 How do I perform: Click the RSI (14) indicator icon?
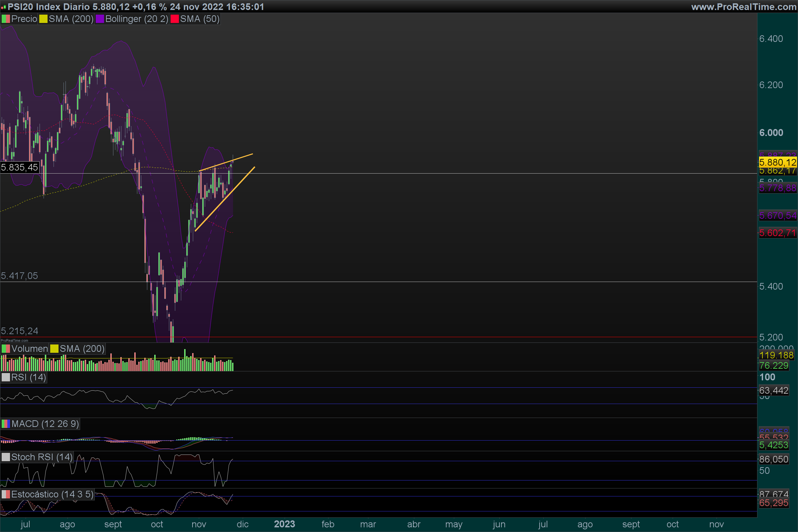(6, 377)
